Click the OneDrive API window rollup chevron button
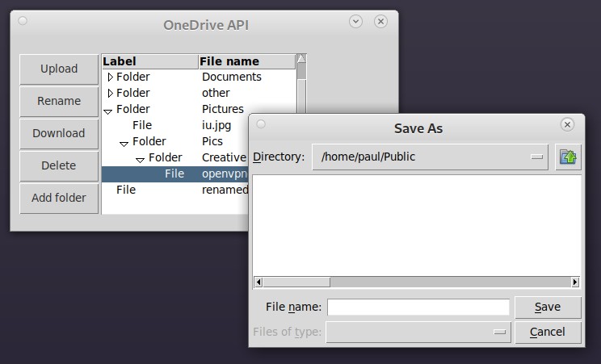The width and height of the screenshot is (601, 364). [355, 22]
